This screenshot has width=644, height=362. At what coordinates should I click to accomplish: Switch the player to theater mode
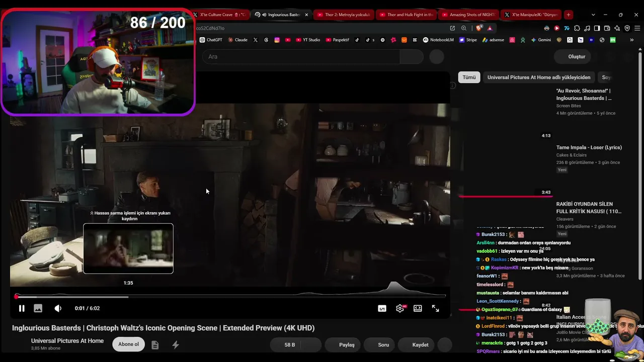click(418, 308)
